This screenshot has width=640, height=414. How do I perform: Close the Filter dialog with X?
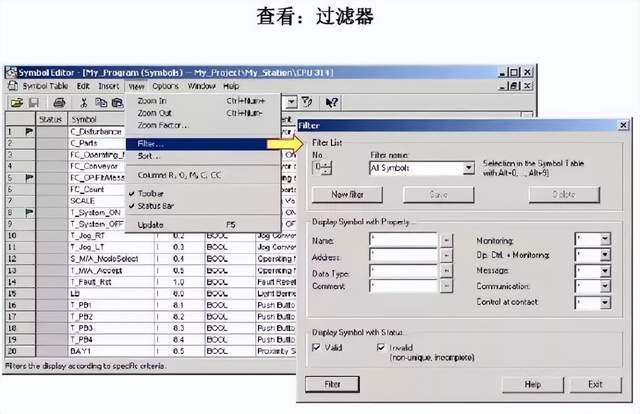623,125
